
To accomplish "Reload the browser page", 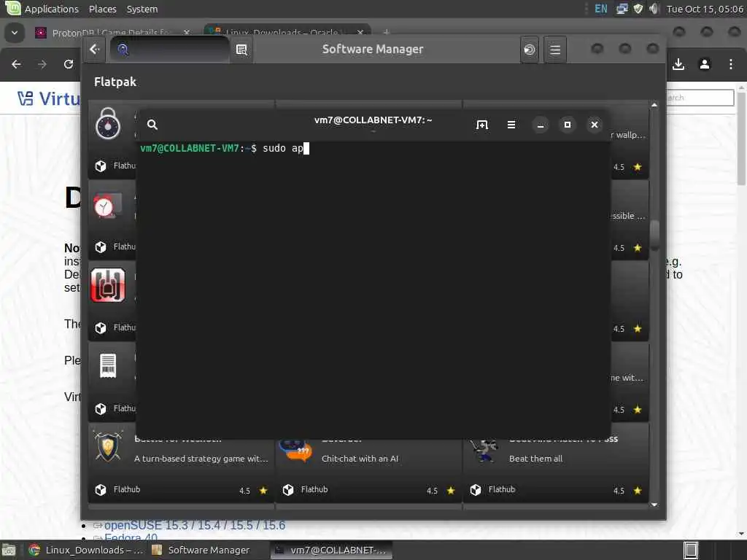I will pos(69,64).
